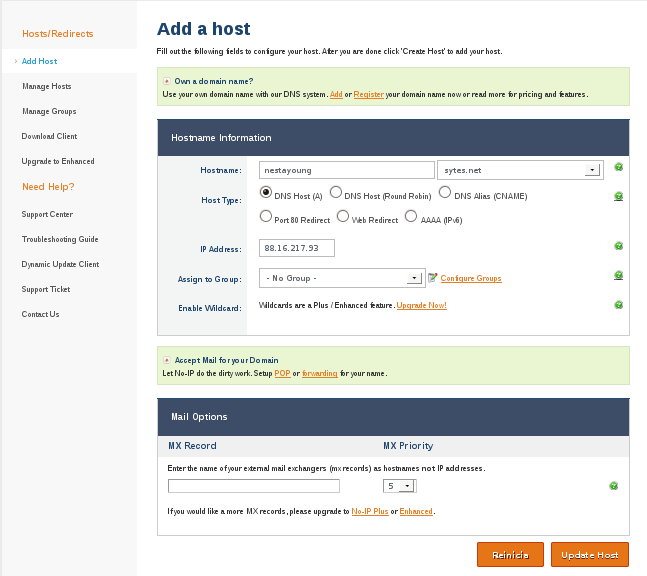Select DNS Host (Round Robin) radio button
Viewport: 647px width, 576px height.
click(336, 193)
